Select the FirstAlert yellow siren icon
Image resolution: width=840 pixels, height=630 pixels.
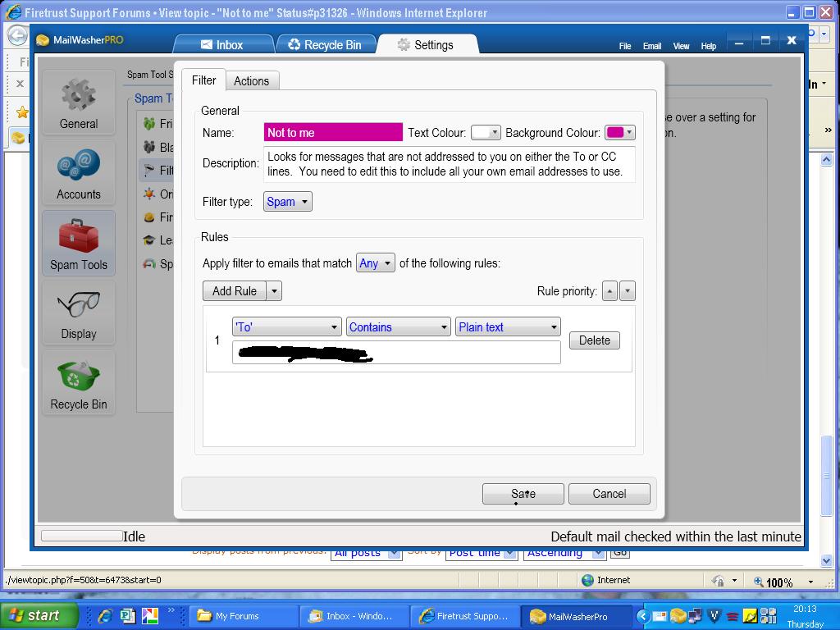point(149,217)
